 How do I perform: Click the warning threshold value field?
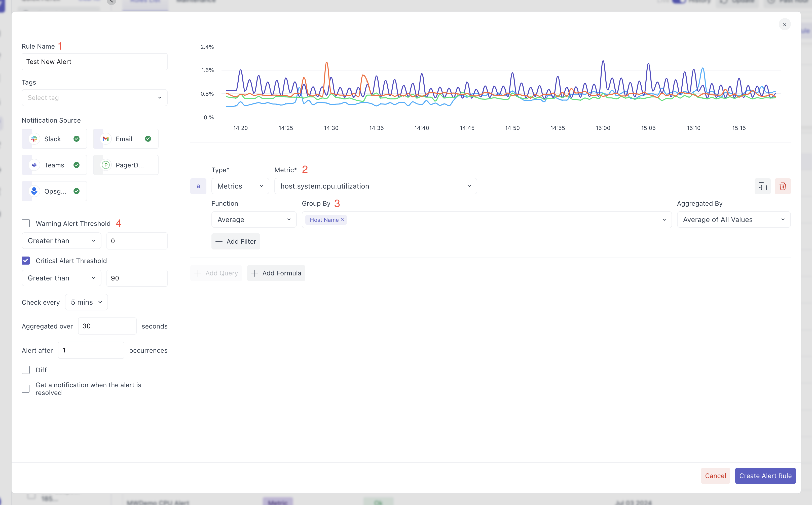point(137,241)
